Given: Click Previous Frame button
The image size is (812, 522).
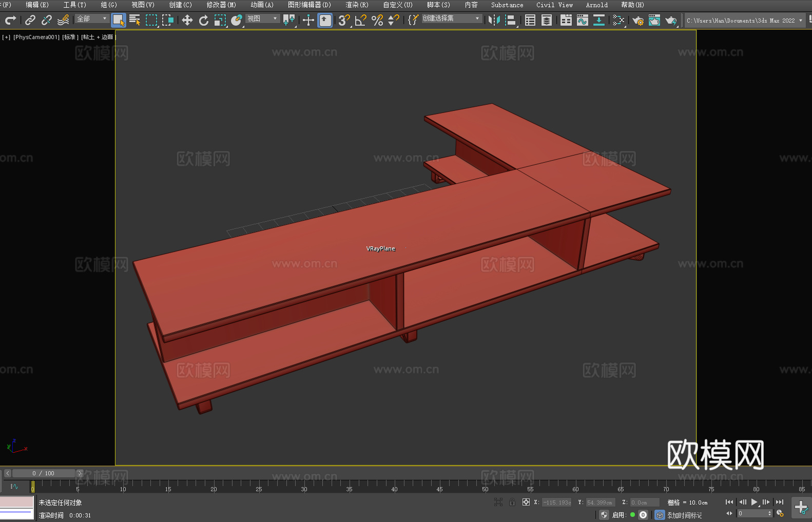Looking at the screenshot, I should point(742,502).
